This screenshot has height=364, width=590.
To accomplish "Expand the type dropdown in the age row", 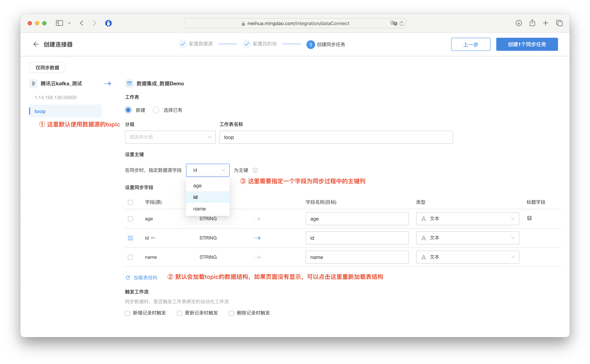I will coord(467,219).
